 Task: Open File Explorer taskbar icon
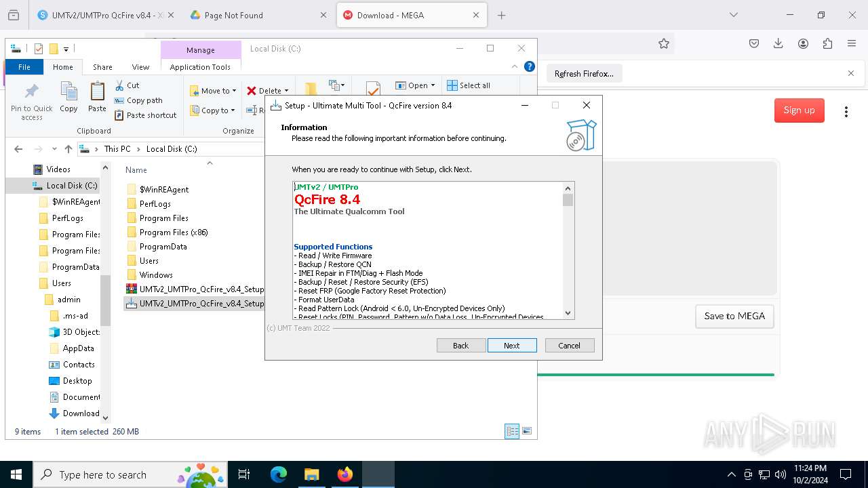[311, 474]
